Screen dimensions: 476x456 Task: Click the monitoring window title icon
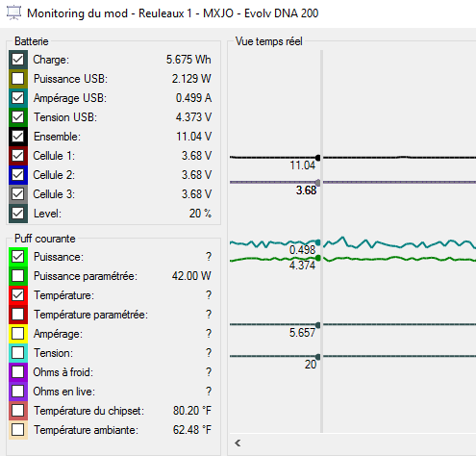(x=13, y=13)
